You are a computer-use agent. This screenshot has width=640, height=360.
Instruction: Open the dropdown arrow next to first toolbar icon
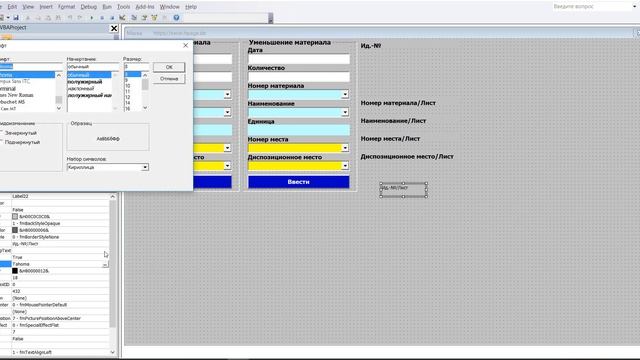(x=8, y=18)
